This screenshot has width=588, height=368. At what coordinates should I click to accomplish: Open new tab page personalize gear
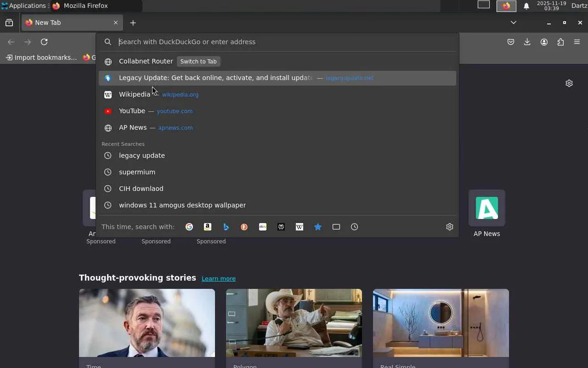click(569, 83)
